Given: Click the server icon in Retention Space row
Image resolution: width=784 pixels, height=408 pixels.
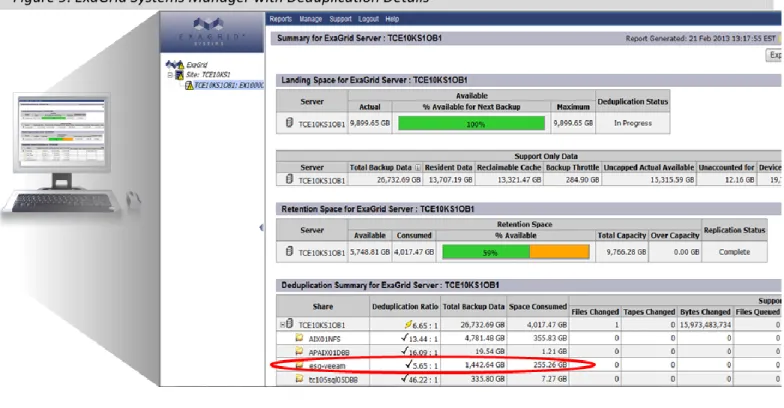Looking at the screenshot, I should tap(289, 252).
